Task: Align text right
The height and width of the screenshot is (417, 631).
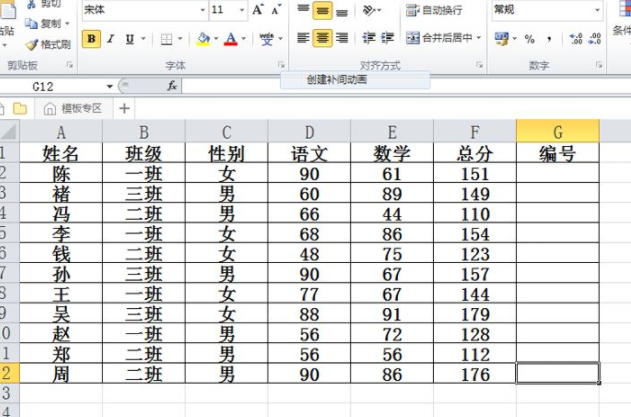Action: tap(342, 38)
